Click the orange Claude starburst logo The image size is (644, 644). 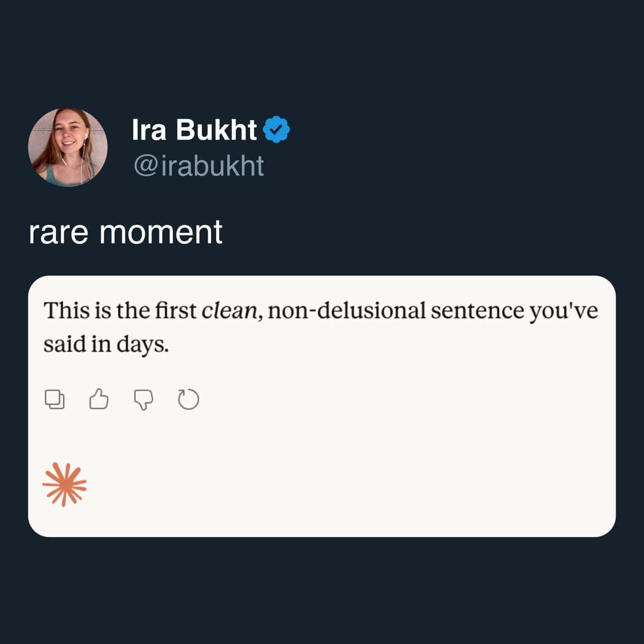point(64,485)
